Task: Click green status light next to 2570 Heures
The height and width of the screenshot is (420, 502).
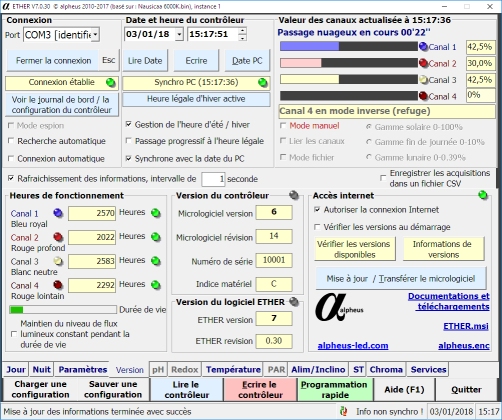Action: [155, 213]
